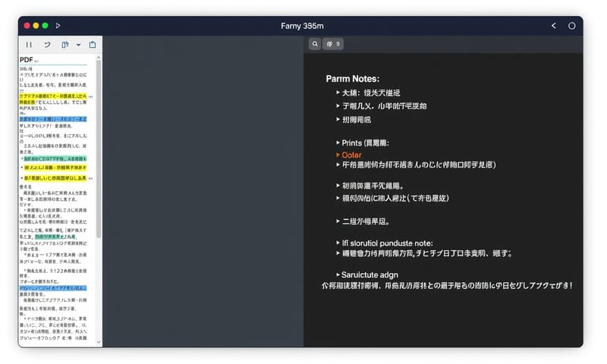Click the back chevron in the title bar
The height and width of the screenshot is (364, 607).
554,26
